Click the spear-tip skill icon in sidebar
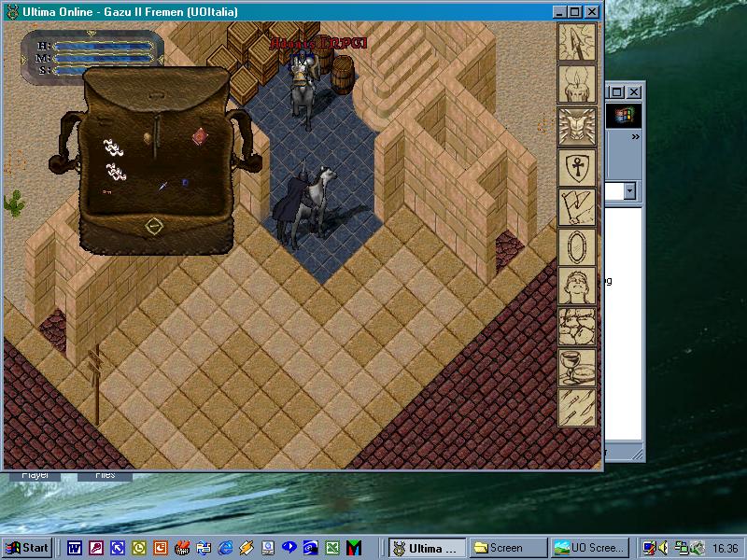This screenshot has height=560, width=747. [577, 43]
